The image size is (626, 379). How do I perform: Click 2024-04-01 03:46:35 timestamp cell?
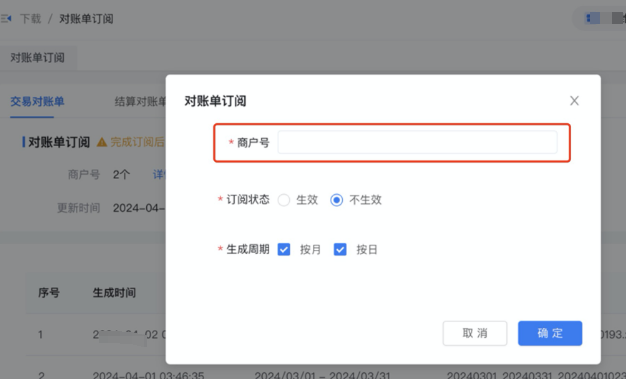pyautogui.click(x=149, y=375)
